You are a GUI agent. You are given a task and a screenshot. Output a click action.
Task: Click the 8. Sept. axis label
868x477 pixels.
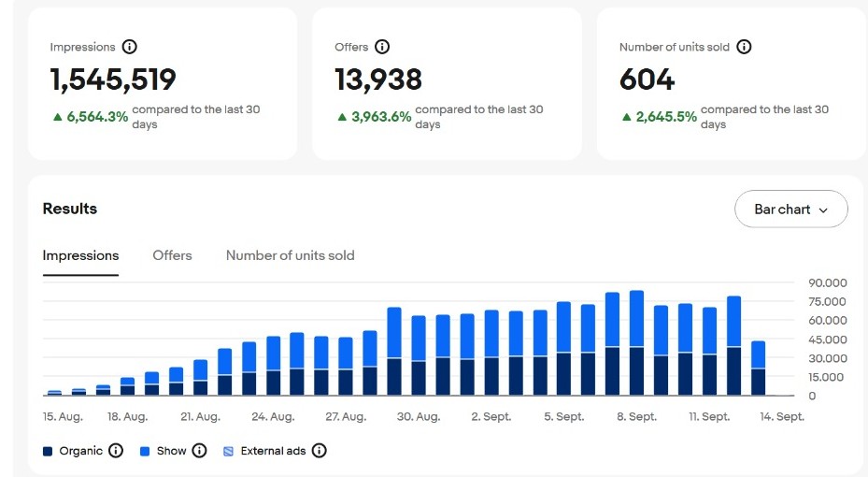click(636, 416)
